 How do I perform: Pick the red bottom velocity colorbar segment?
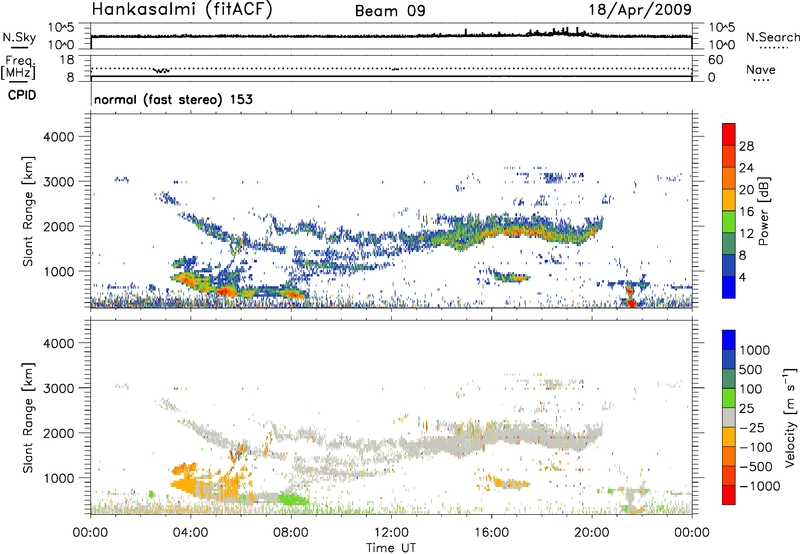[729, 495]
